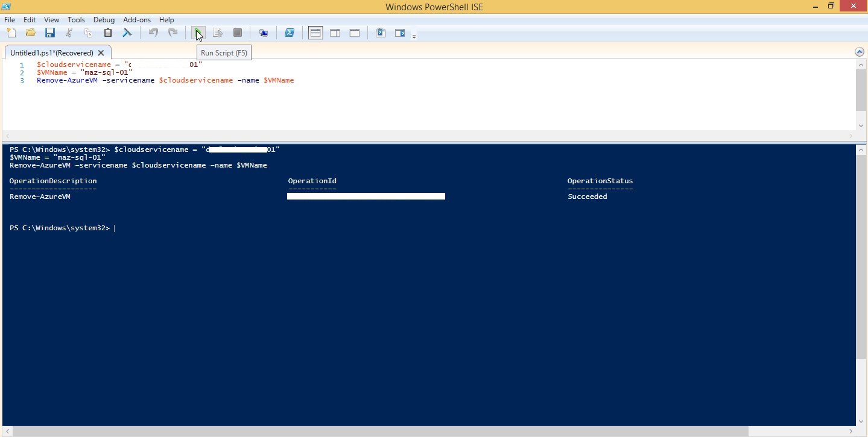The image size is (868, 437).
Task: Close the Untitled1.ps1 tab
Action: pos(101,53)
